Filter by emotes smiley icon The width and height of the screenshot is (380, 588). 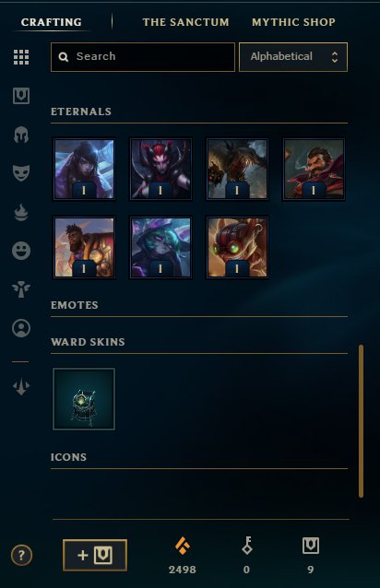click(21, 251)
